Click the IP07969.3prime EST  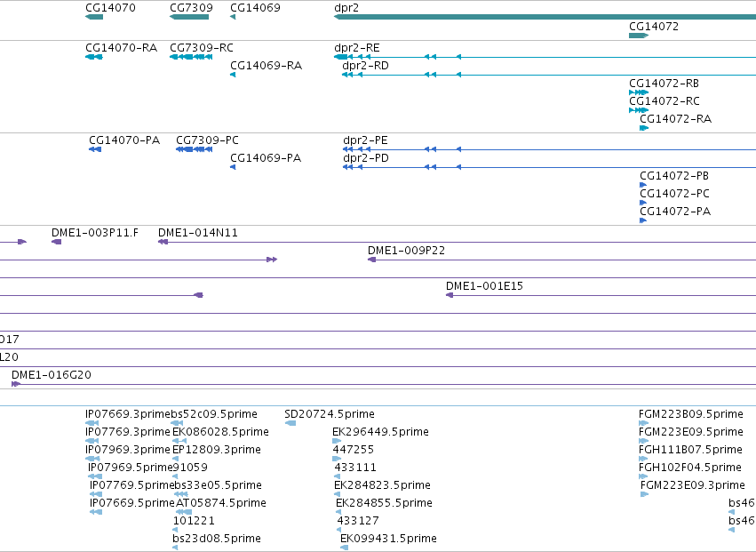coord(92,459)
